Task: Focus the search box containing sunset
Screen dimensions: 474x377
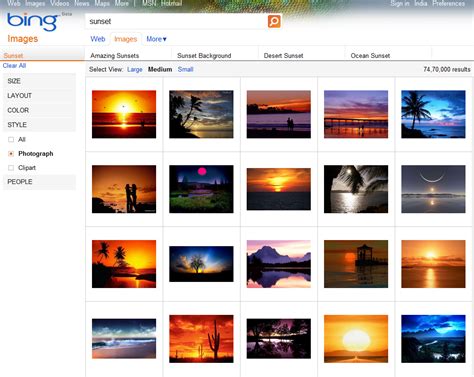Action: click(x=176, y=21)
